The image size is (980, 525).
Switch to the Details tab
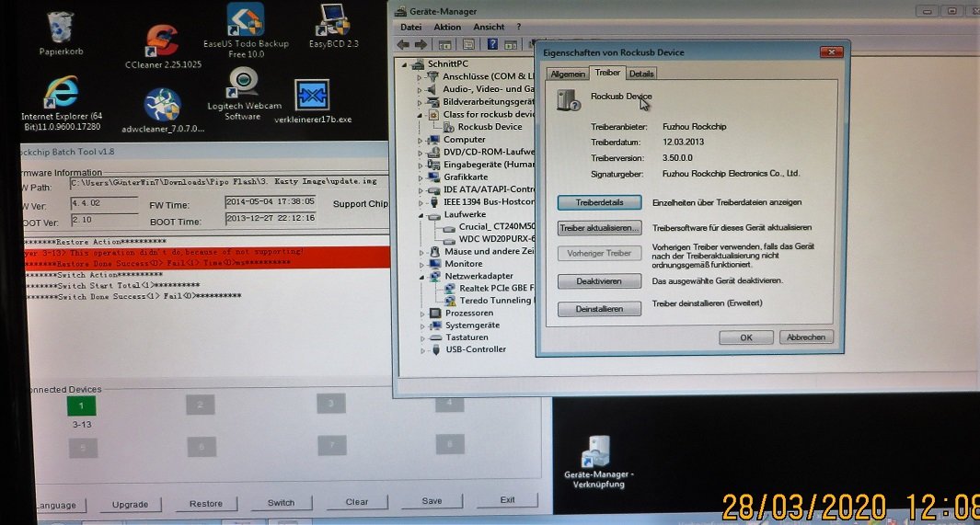[641, 74]
